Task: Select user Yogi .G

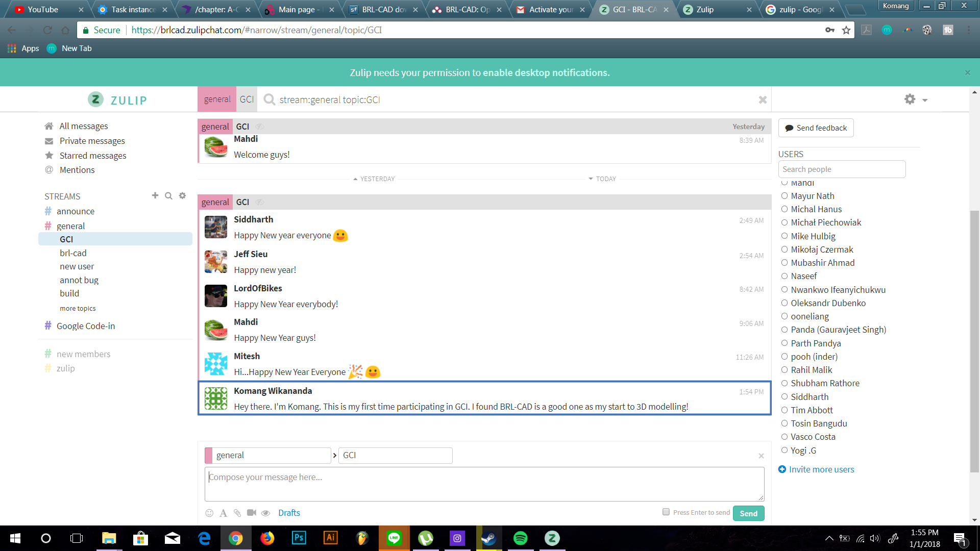Action: pos(803,450)
